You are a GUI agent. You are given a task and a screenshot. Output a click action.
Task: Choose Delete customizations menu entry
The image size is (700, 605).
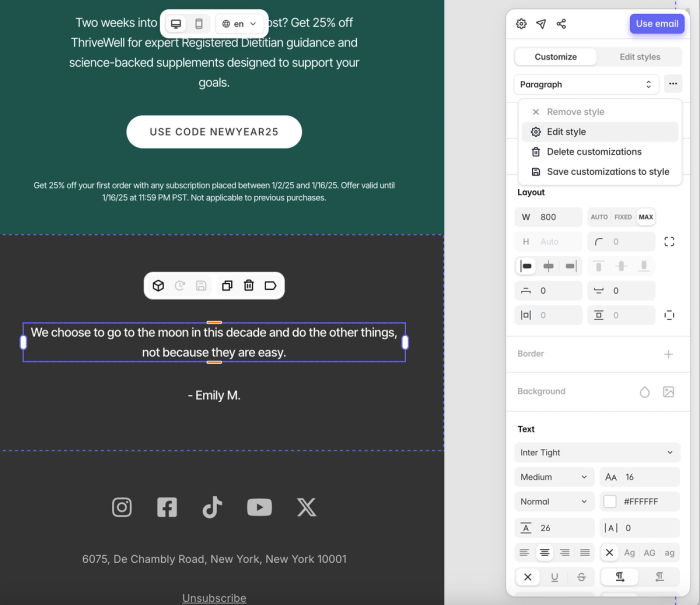click(600, 152)
